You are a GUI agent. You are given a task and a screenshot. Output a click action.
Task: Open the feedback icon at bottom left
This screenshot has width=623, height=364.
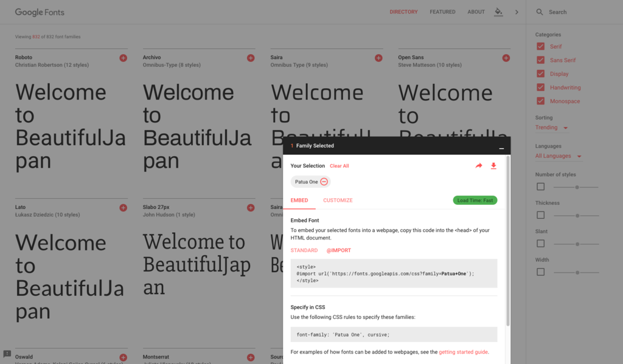[7, 353]
